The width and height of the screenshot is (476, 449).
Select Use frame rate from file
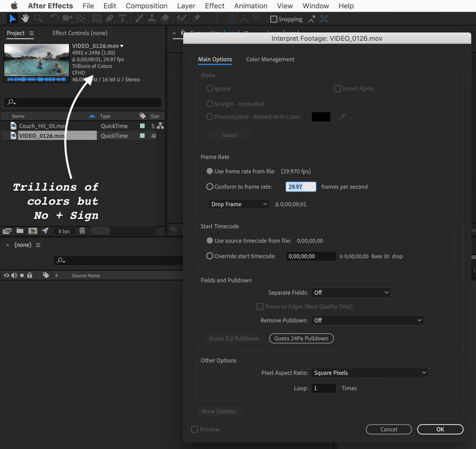coord(209,171)
